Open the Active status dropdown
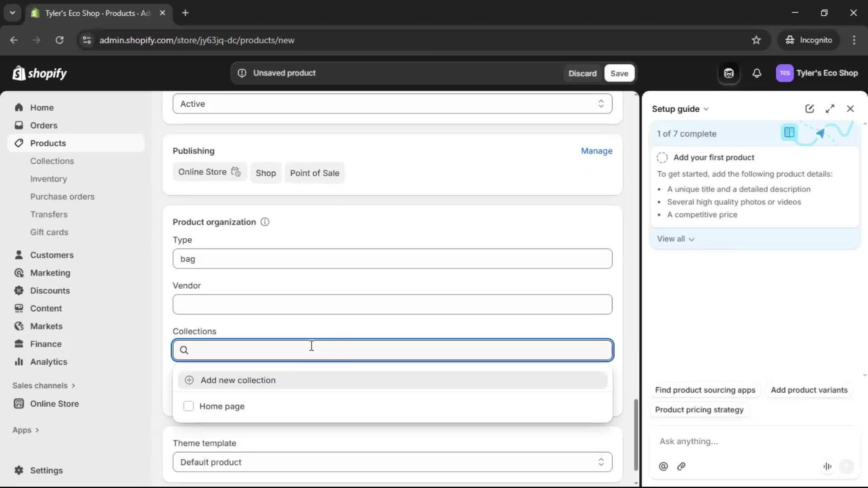The height and width of the screenshot is (488, 868). click(x=601, y=103)
